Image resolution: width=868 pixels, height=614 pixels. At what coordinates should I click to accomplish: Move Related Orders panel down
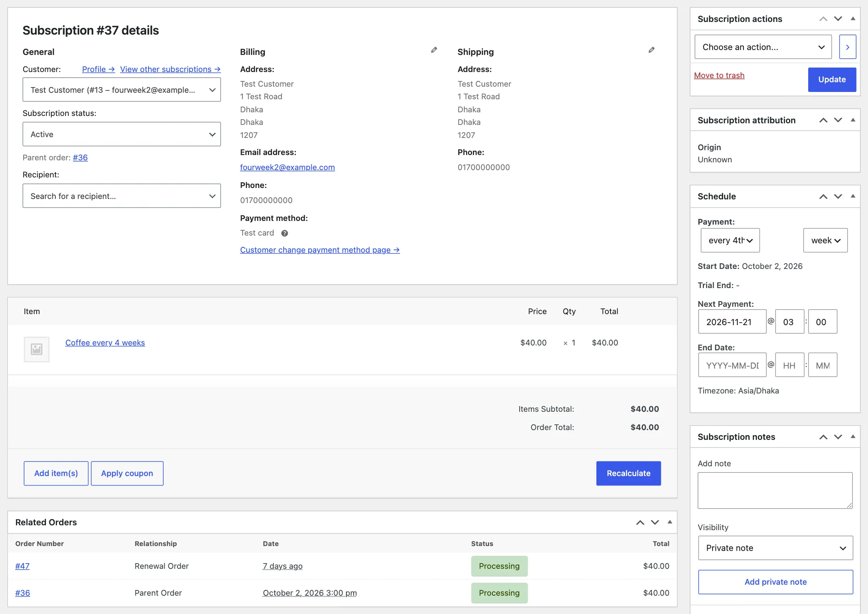point(655,522)
